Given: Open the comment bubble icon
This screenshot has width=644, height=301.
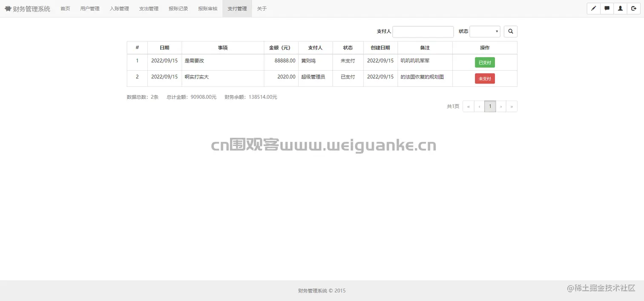Looking at the screenshot, I should (607, 9).
